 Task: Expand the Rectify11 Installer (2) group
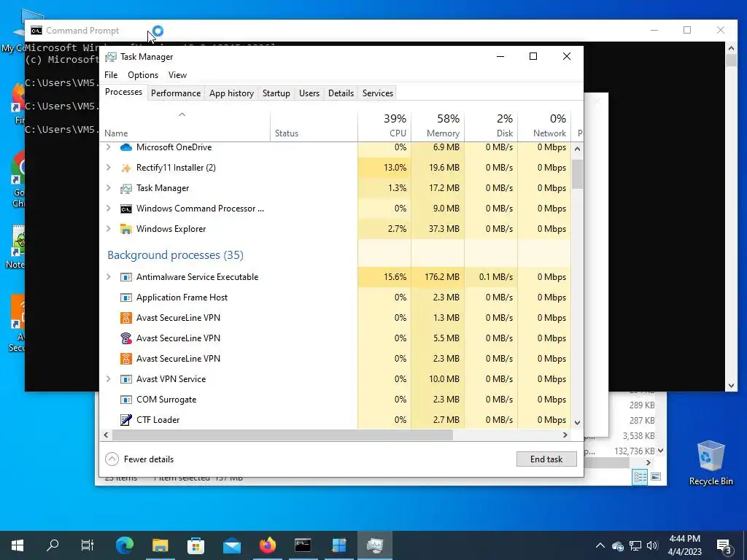coord(109,168)
